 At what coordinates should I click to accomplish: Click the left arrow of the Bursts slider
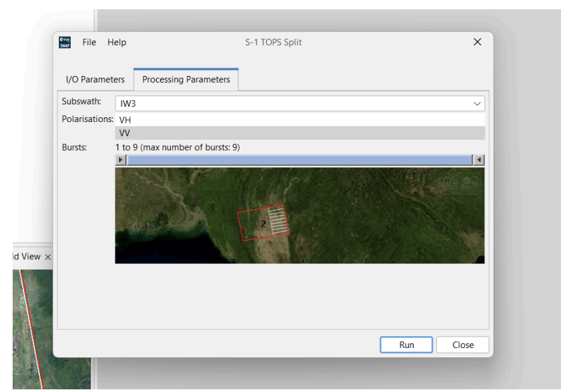[x=121, y=159]
